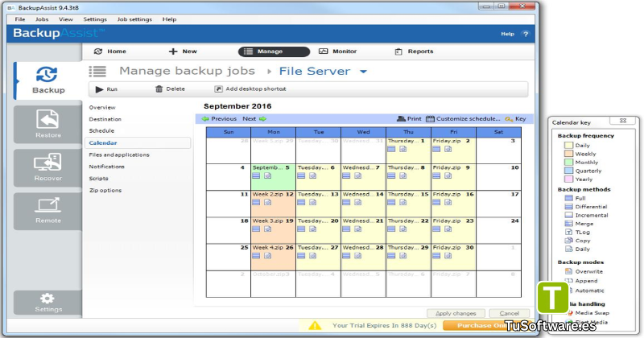Click the Apply changes button
The height and width of the screenshot is (338, 644).
tap(456, 313)
